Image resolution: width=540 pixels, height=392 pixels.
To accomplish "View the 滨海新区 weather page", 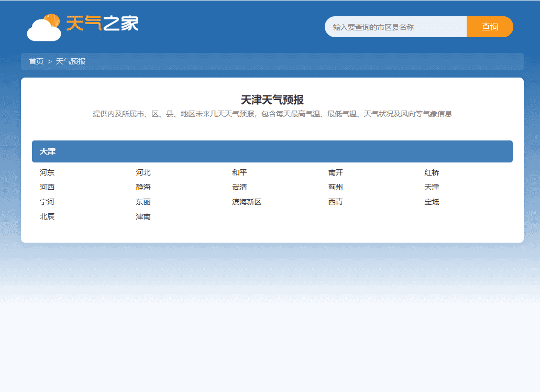I will point(246,202).
